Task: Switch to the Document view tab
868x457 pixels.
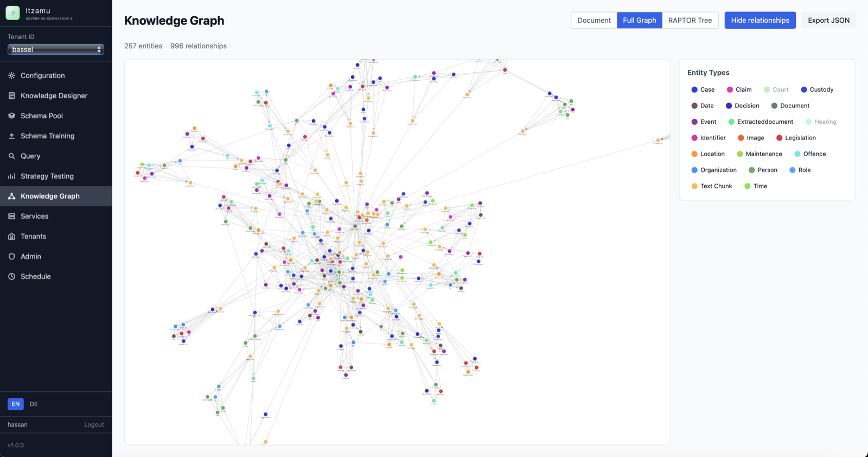Action: [x=594, y=20]
